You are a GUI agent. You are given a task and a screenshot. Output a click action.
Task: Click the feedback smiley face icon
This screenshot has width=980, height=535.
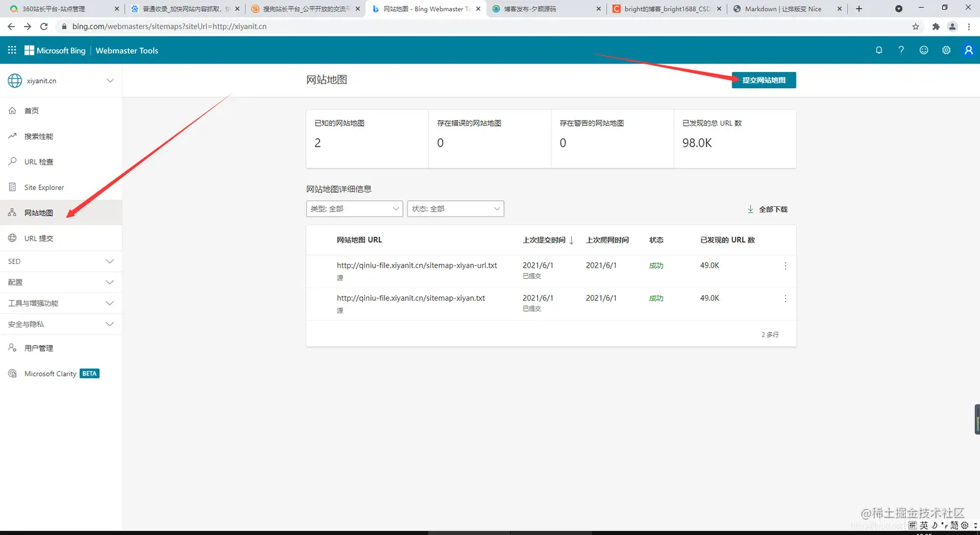924,50
